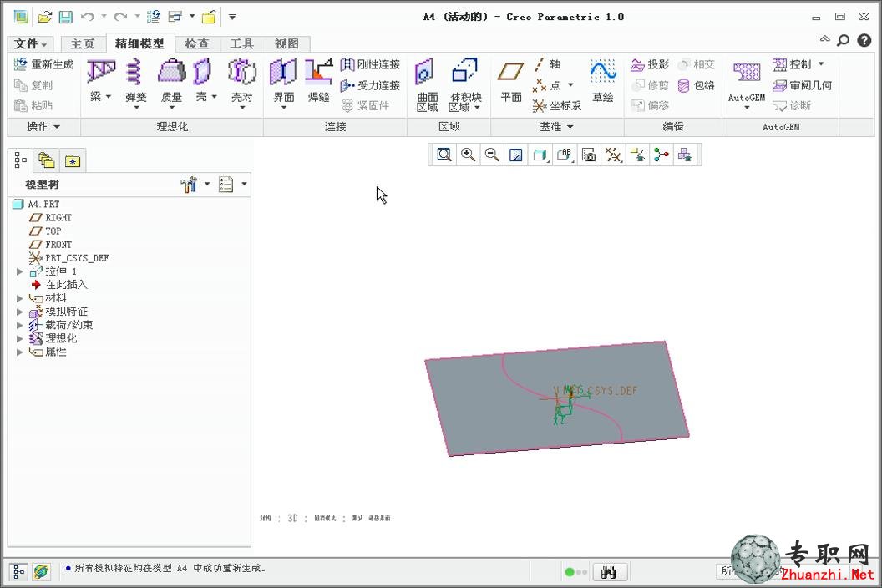Expand the 载荷/约束 tree node
The image size is (882, 588).
20,325
